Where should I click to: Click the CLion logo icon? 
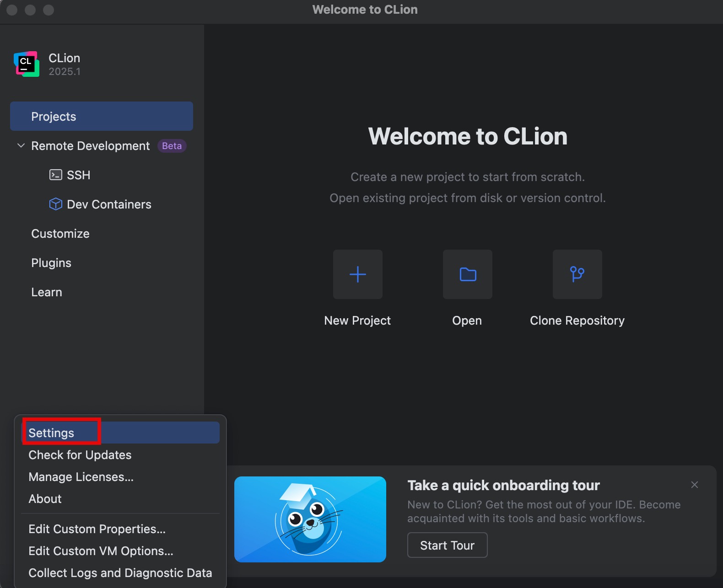click(x=27, y=64)
